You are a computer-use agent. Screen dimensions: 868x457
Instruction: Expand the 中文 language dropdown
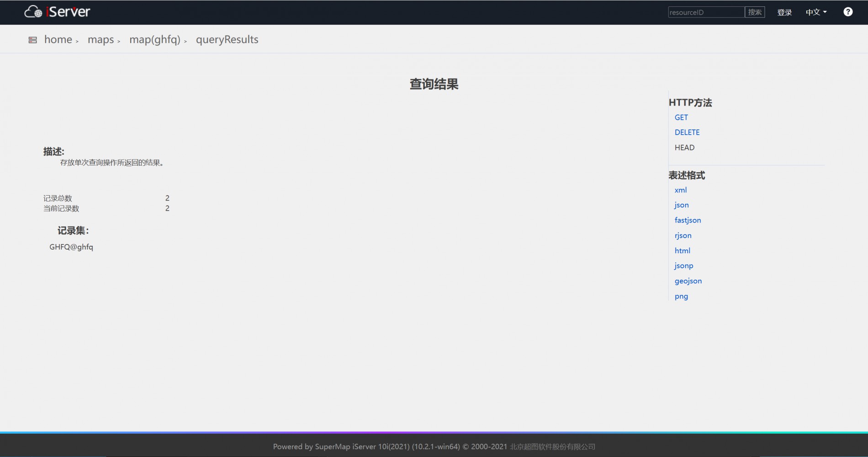(815, 12)
